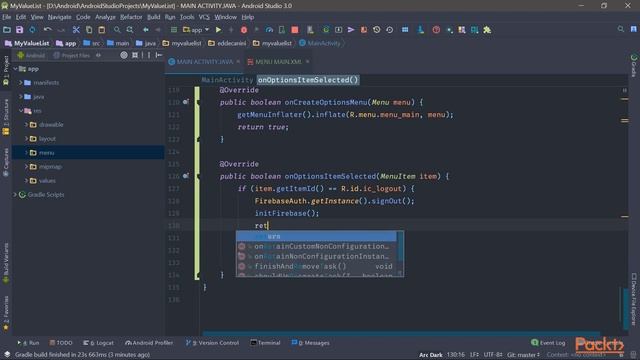Click the Debug app bug icon
Viewport: 640px width, 360px height.
[244, 30]
